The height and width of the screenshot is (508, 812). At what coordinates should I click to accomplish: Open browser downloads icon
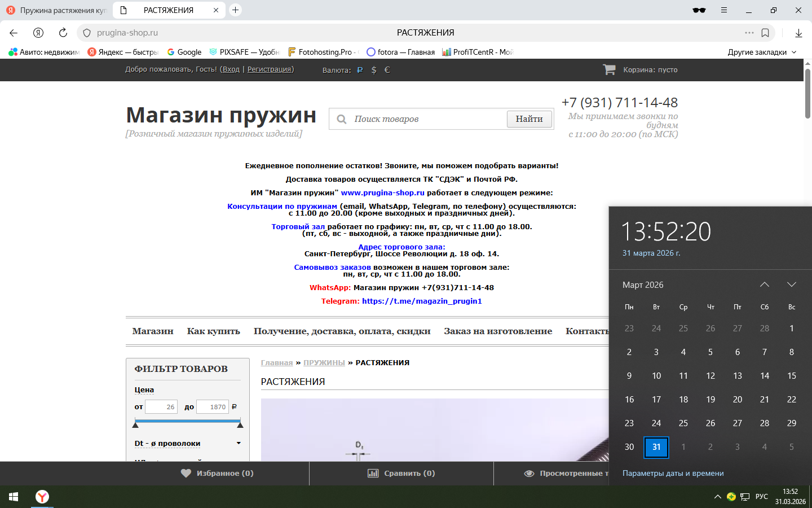[798, 33]
